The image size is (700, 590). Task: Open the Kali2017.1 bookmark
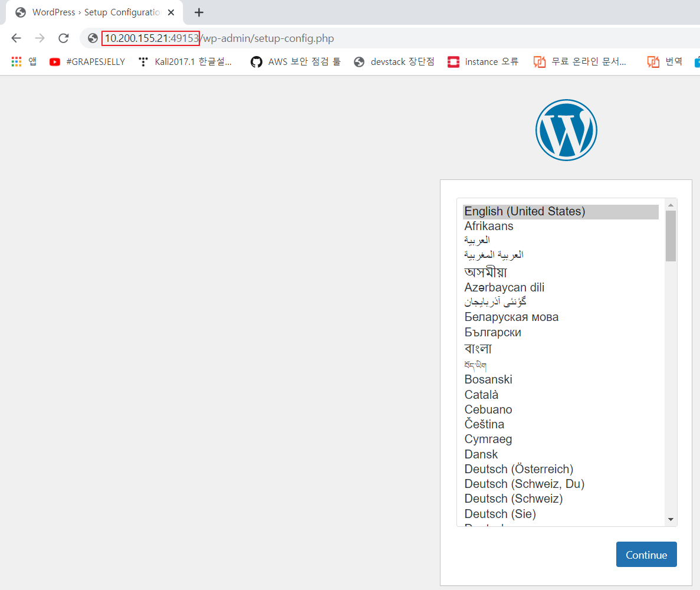[x=185, y=61]
